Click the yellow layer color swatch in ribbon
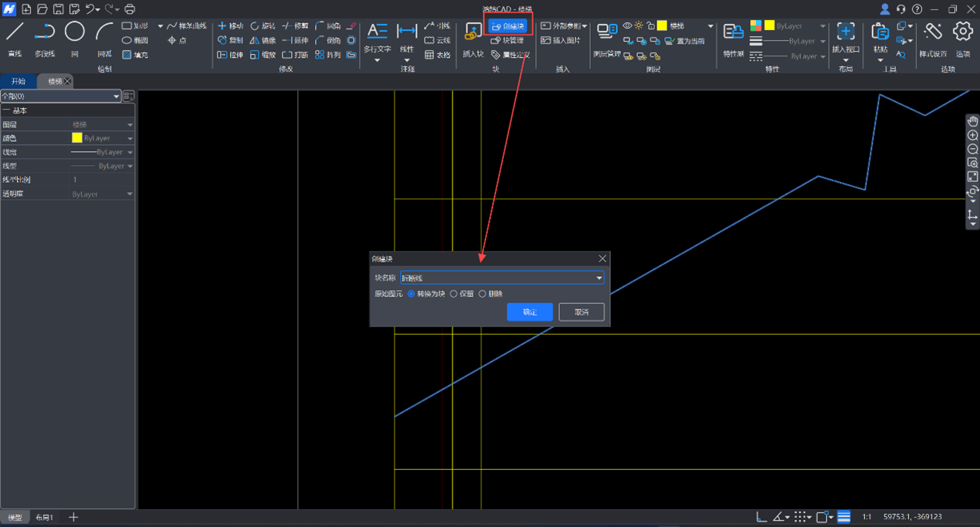 (662, 26)
